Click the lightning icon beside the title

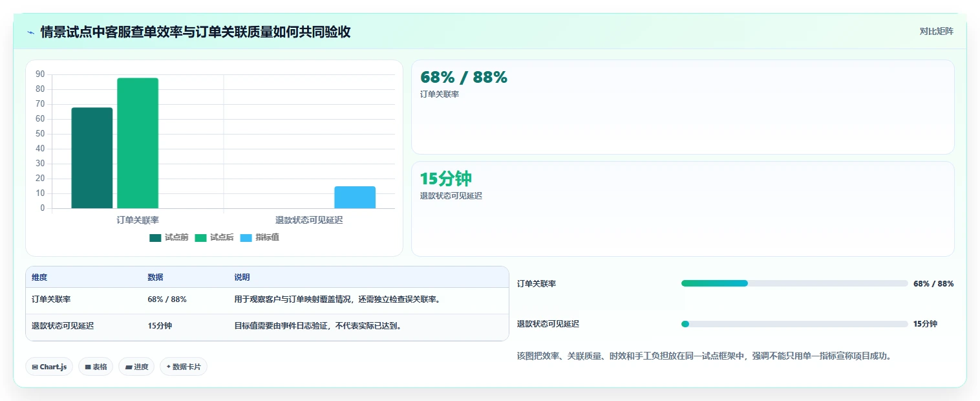(30, 32)
